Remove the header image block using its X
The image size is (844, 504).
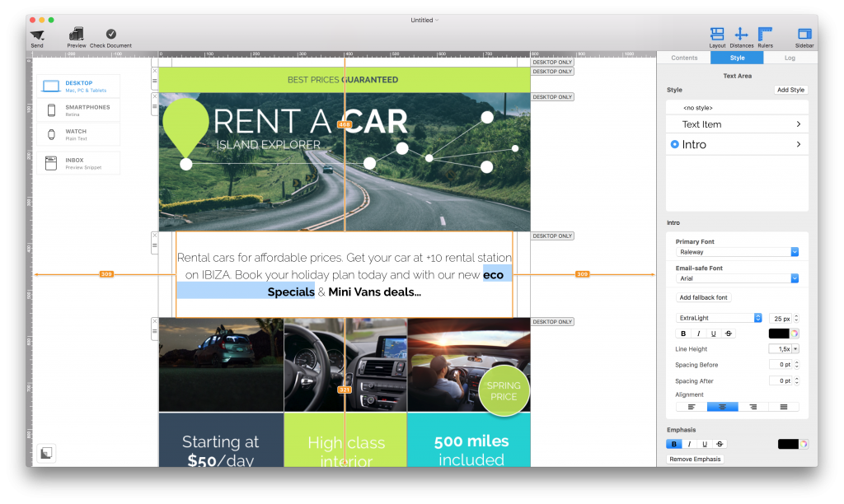tap(154, 97)
